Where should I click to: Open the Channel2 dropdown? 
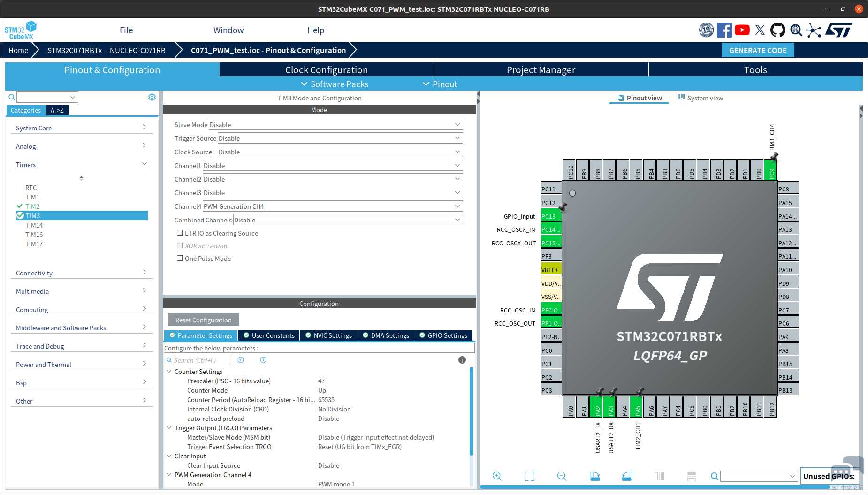[333, 179]
